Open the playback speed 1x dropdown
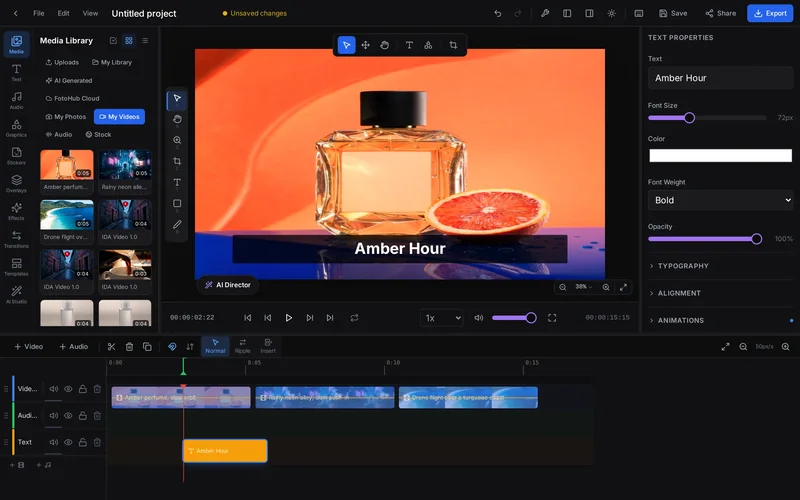The image size is (800, 500). 442,318
